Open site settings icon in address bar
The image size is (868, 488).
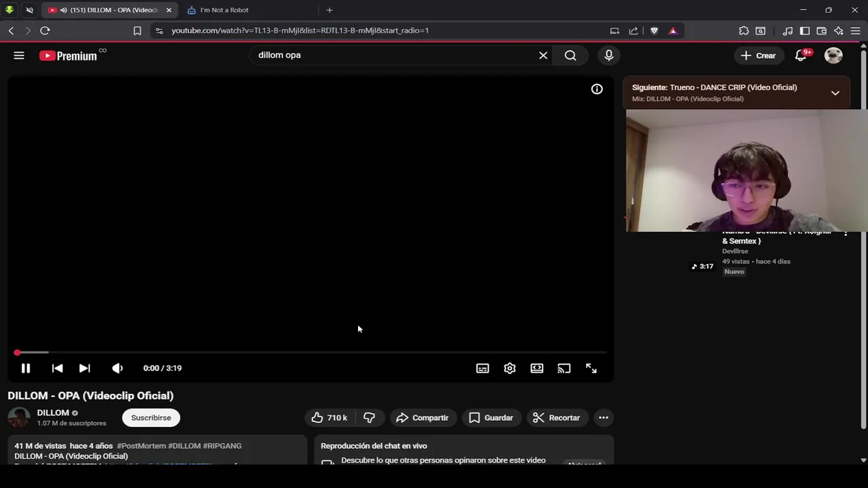click(x=159, y=30)
